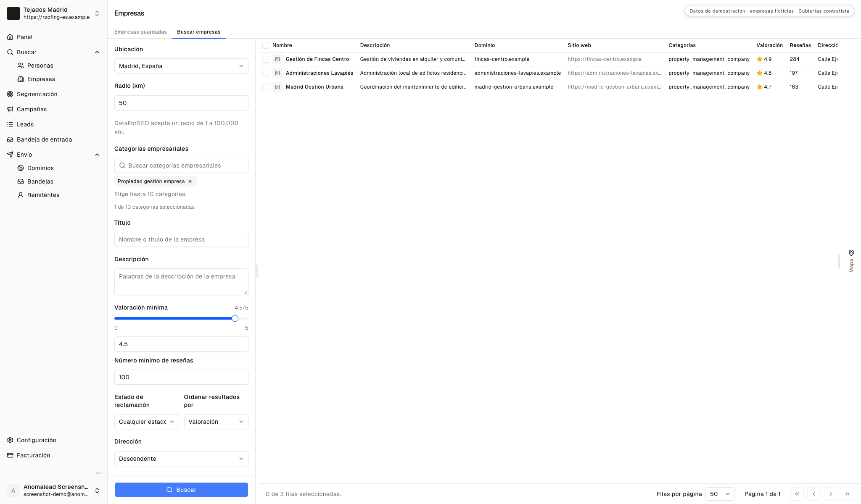Open the Ordenar resultados por dropdown

216,422
